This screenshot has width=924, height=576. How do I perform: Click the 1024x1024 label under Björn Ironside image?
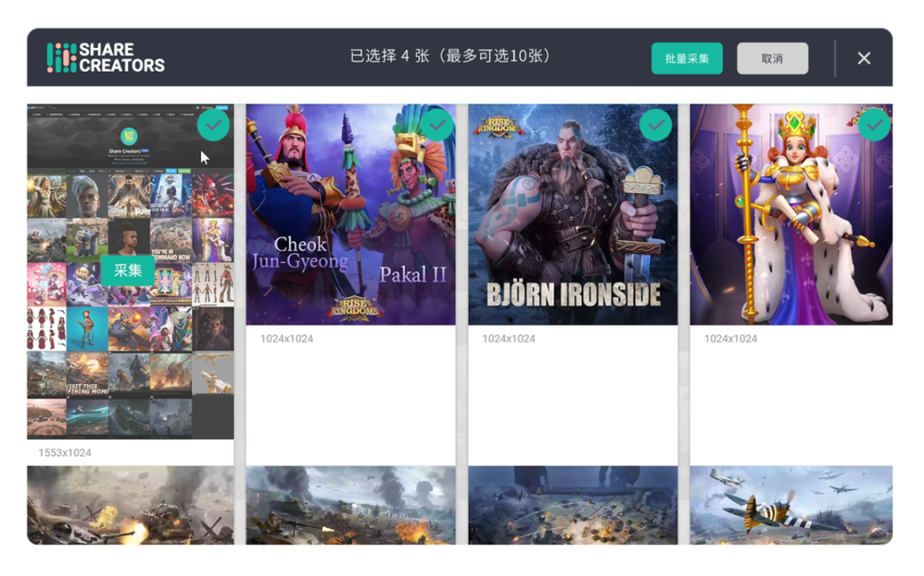coord(508,338)
